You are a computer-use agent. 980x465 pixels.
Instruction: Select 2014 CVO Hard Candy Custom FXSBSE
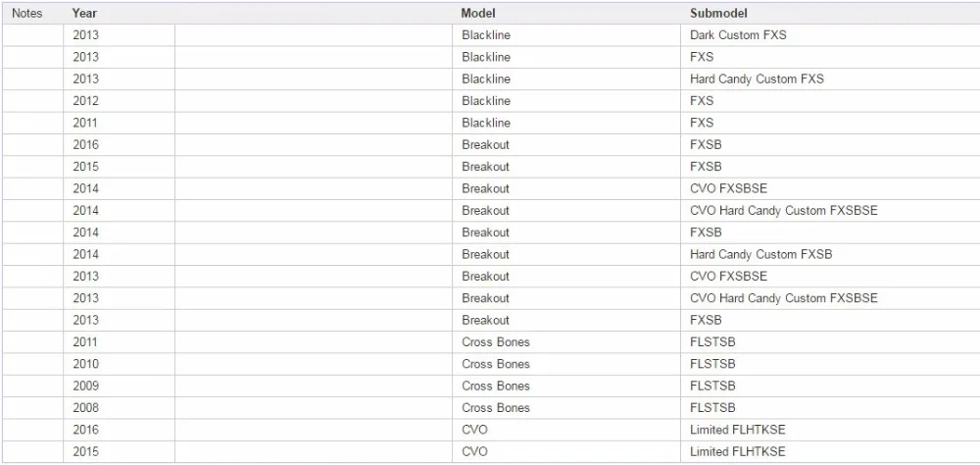click(830, 210)
